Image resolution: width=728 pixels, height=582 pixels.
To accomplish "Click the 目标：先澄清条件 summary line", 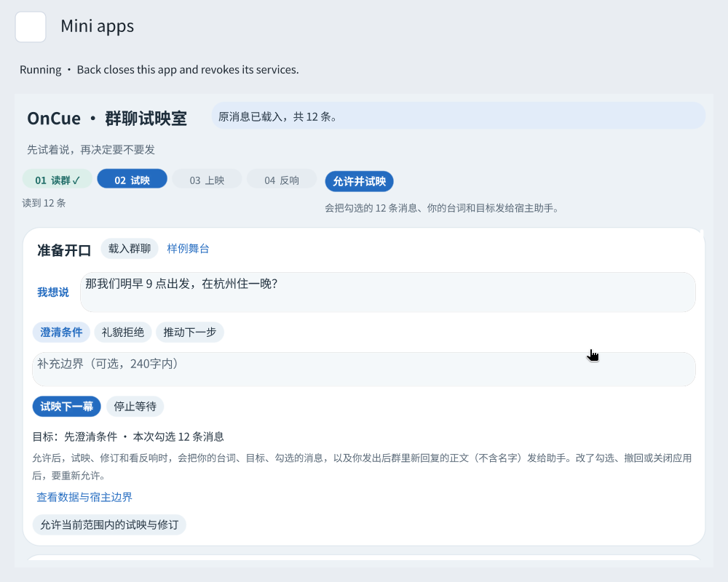I will (x=128, y=436).
